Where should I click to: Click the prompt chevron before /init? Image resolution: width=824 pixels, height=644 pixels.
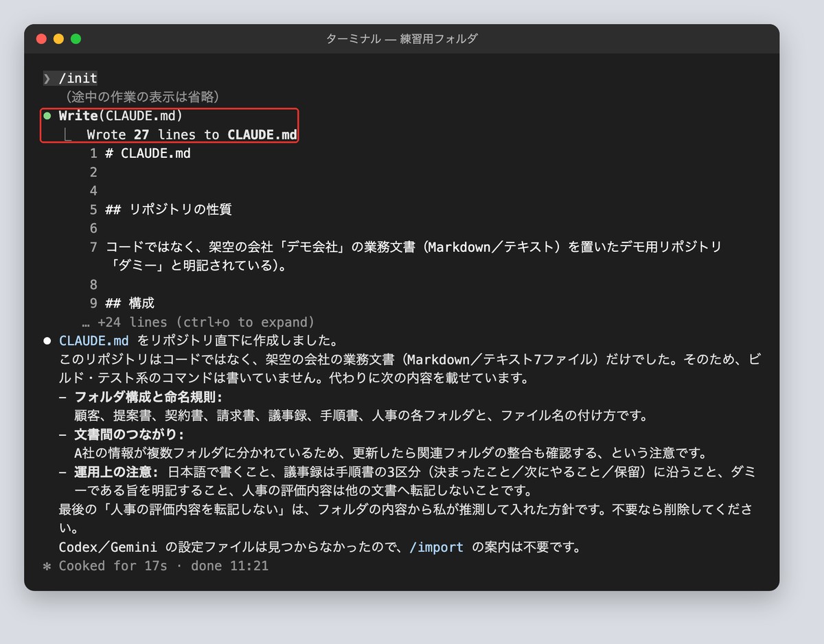(x=47, y=78)
